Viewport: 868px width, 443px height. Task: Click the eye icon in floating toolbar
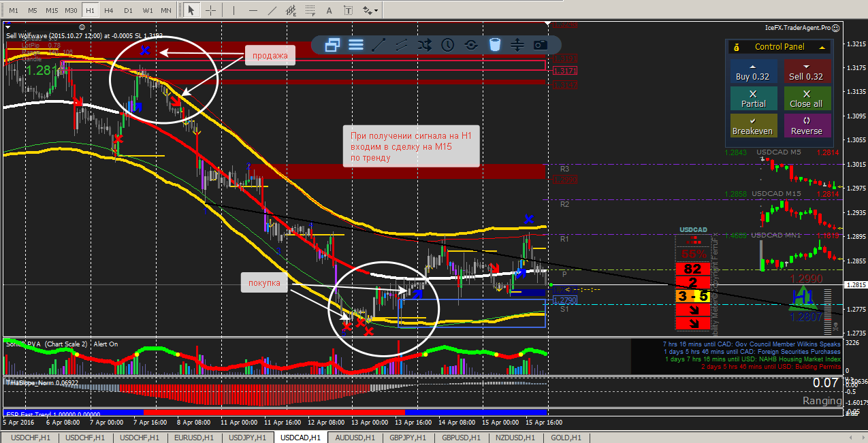(x=471, y=45)
